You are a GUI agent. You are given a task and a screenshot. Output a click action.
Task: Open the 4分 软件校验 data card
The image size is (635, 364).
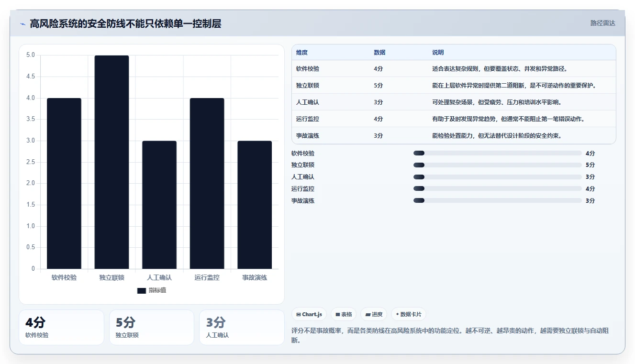pyautogui.click(x=61, y=327)
